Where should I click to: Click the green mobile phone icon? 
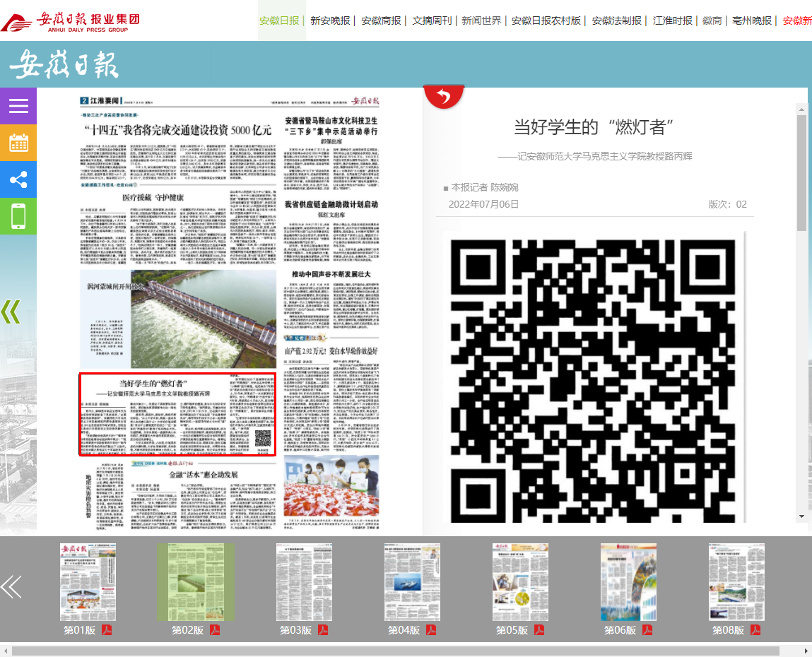click(18, 216)
